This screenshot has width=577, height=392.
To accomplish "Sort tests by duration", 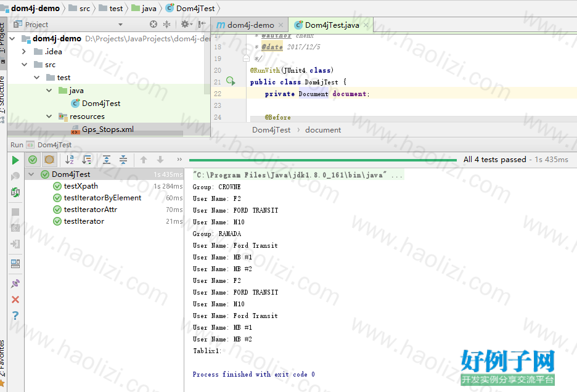I will pos(86,160).
